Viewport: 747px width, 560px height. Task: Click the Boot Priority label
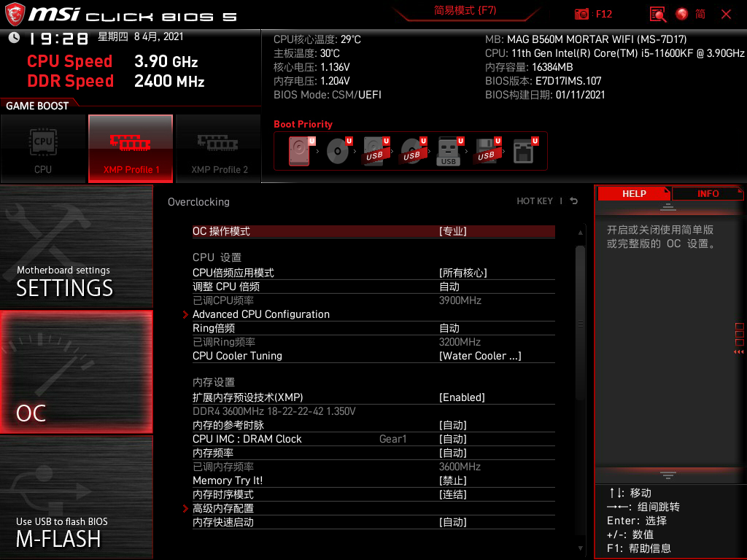pos(303,124)
